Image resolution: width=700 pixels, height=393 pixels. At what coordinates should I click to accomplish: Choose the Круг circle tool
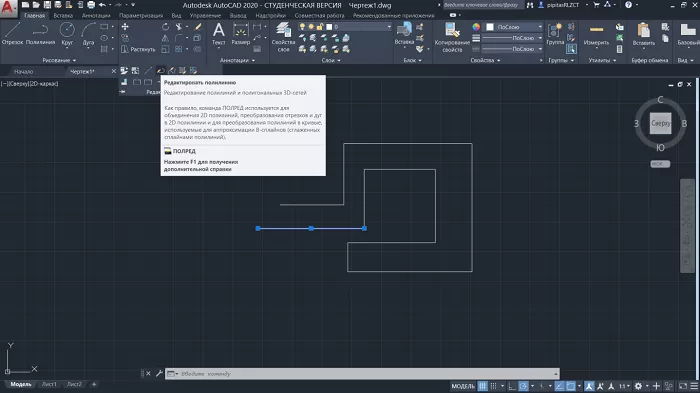pyautogui.click(x=67, y=34)
